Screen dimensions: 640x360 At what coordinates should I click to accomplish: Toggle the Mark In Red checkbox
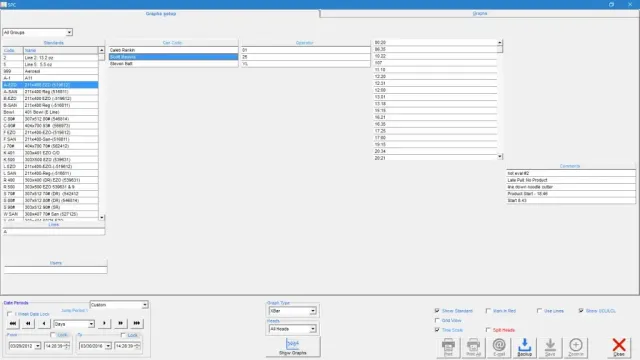[488, 311]
